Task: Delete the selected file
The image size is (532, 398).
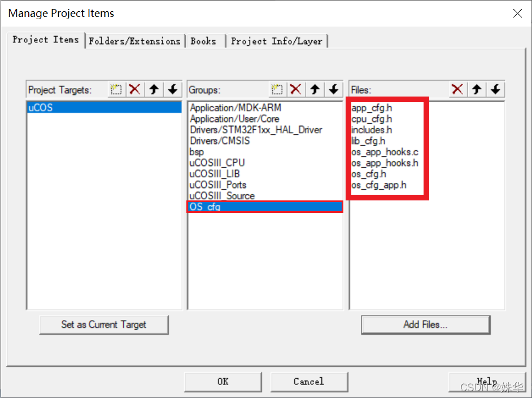Action: pos(457,90)
